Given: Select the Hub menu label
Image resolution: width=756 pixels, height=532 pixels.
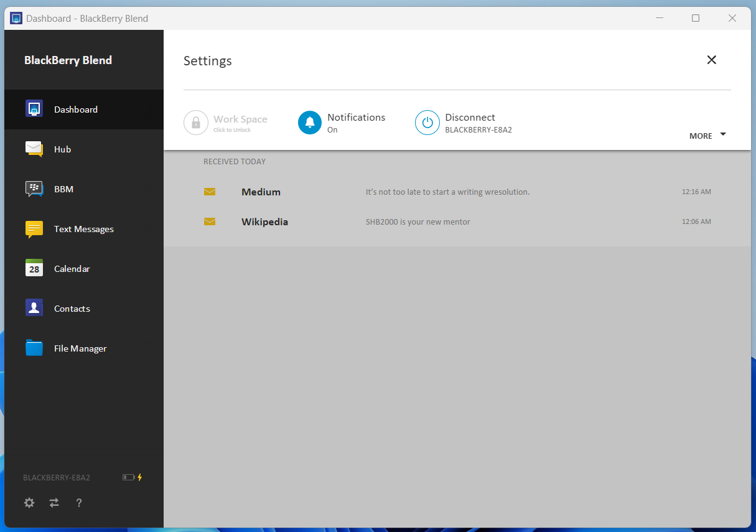Looking at the screenshot, I should coord(62,149).
